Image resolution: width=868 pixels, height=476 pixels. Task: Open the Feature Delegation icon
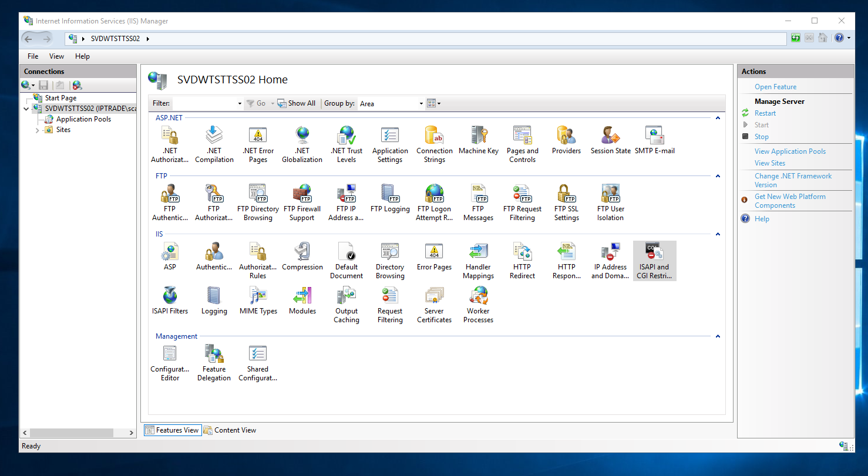(x=214, y=363)
